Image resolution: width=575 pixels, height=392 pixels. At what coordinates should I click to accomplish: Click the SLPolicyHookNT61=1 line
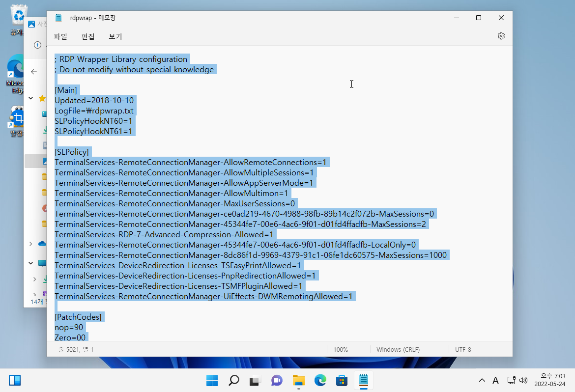(x=93, y=131)
